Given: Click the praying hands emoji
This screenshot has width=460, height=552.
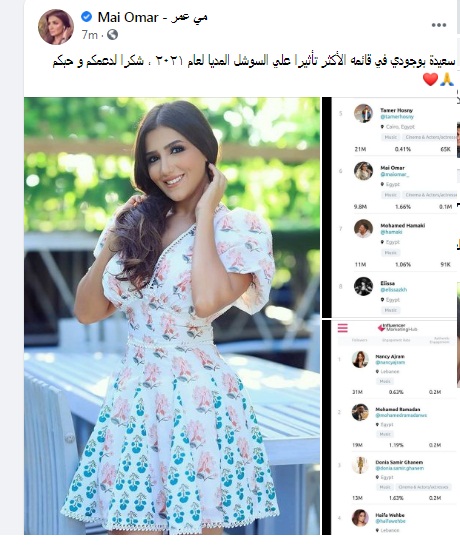Looking at the screenshot, I should point(447,79).
